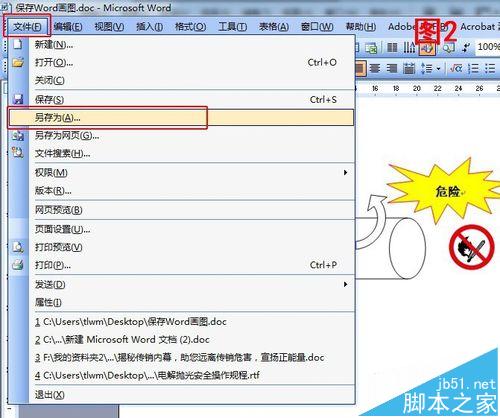Expand the 权限(M) submenu arrow
Screen dimensions: 500x418
(x=345, y=172)
